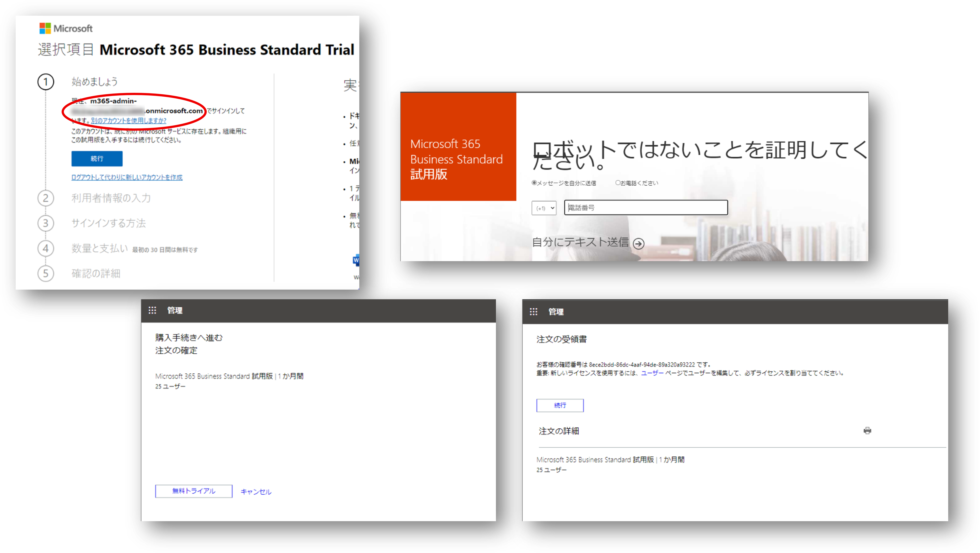This screenshot has width=980, height=553.
Task: Click 管理 title in the 注文の確定 window
Action: point(175,310)
